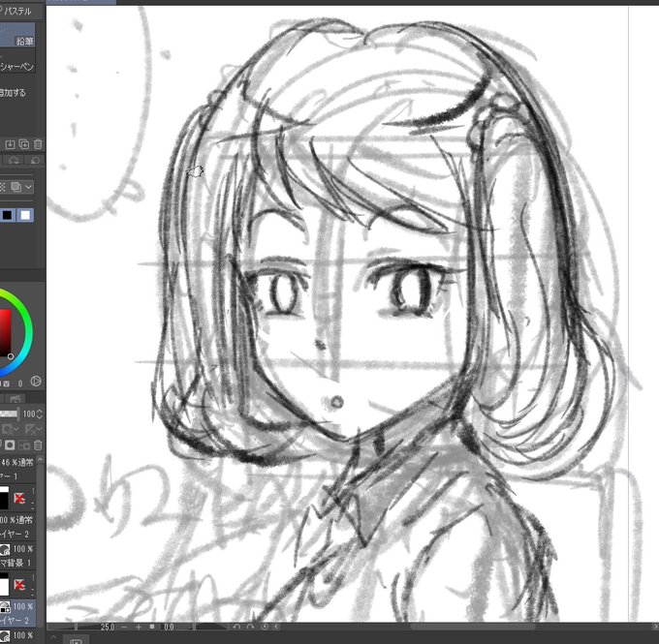Click the sub tool add button (追加する)
659x644 pixels.
[13, 92]
